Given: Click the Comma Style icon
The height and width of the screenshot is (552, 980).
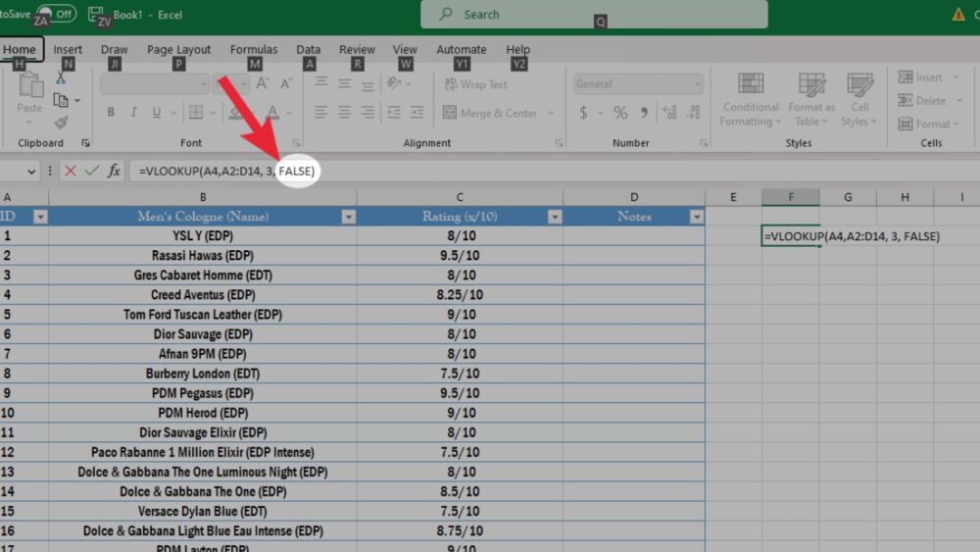Looking at the screenshot, I should point(644,113).
